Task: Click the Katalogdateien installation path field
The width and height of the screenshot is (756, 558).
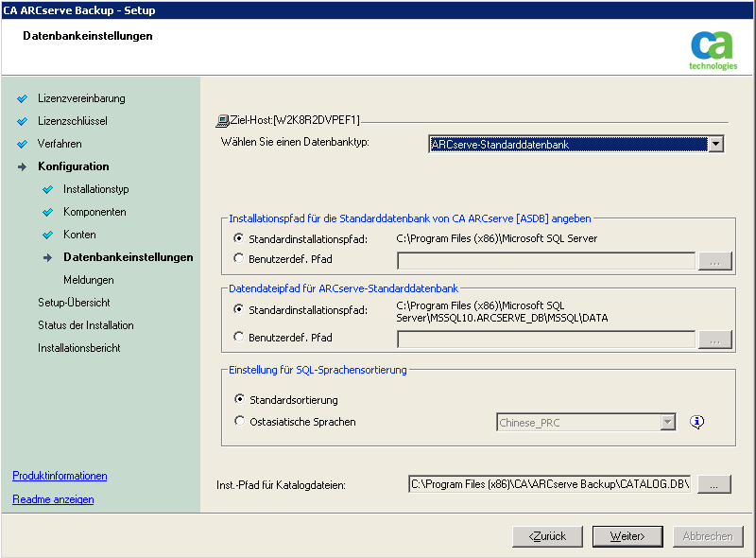Action: pos(550,484)
